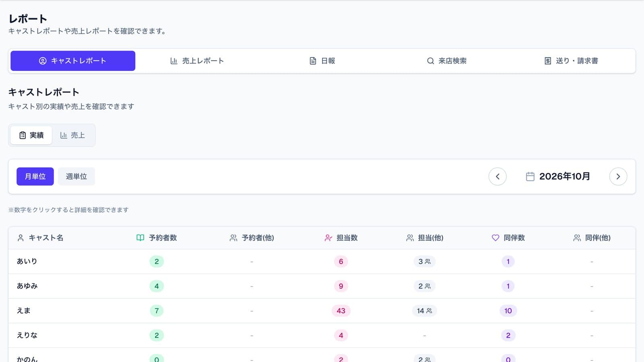644x362 pixels.
Task: Open the キャストレポート tab
Action: [73, 61]
